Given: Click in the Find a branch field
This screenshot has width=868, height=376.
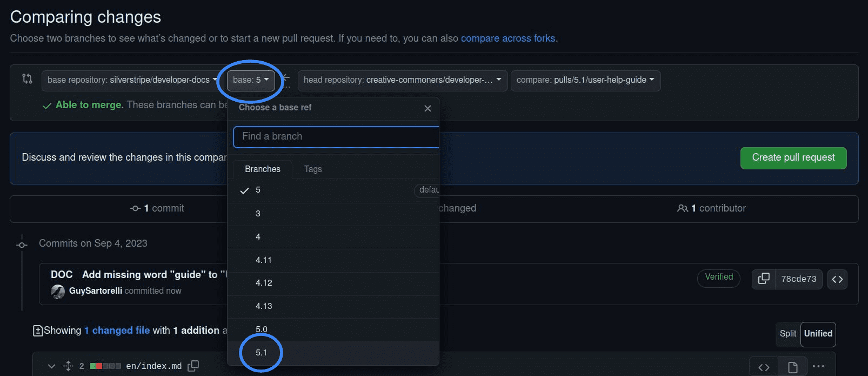Looking at the screenshot, I should 335,137.
